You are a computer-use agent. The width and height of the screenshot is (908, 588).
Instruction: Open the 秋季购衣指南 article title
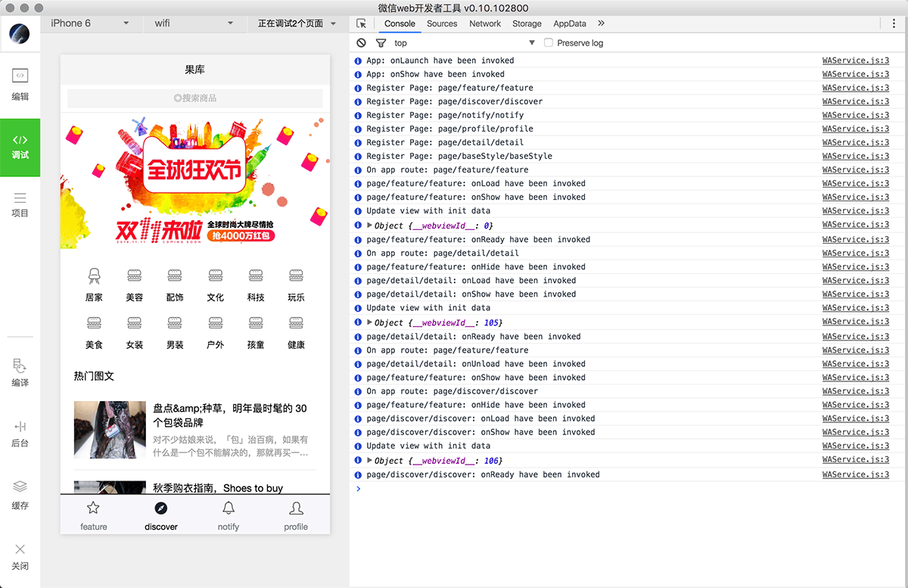[218, 488]
